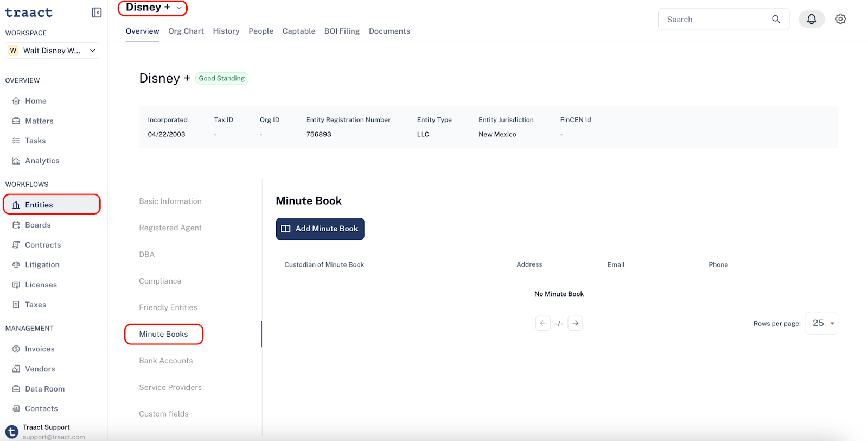Screen dimensions: 868x441
Task: Click the Contracts document icon
Action: tap(16, 245)
